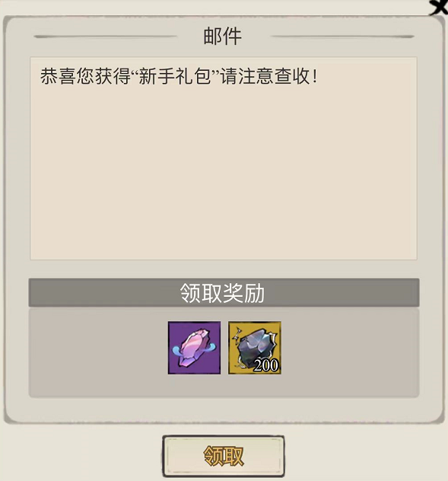Viewport: 448px width, 481px height.
Task: Click 请注意查收 at end of message
Action: [x=265, y=76]
